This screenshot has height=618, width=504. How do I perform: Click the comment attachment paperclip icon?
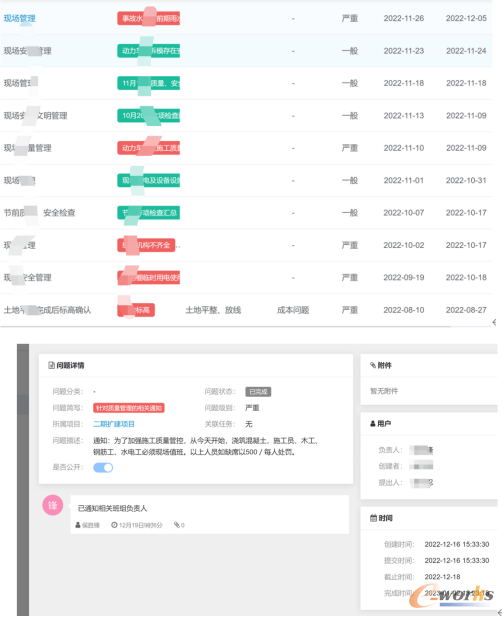(177, 525)
